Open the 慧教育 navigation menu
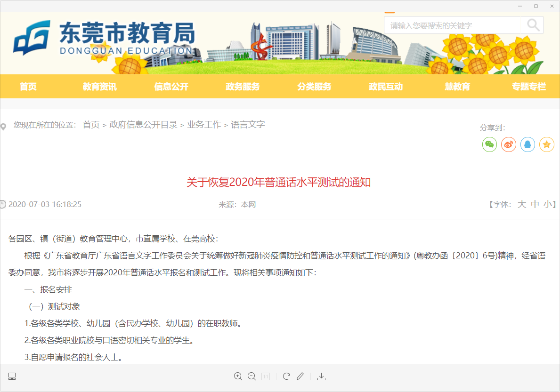 tap(457, 86)
